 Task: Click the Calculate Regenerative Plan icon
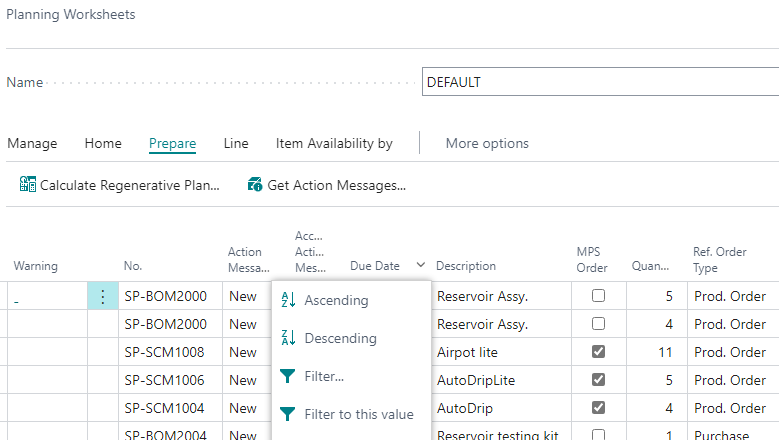tap(28, 185)
